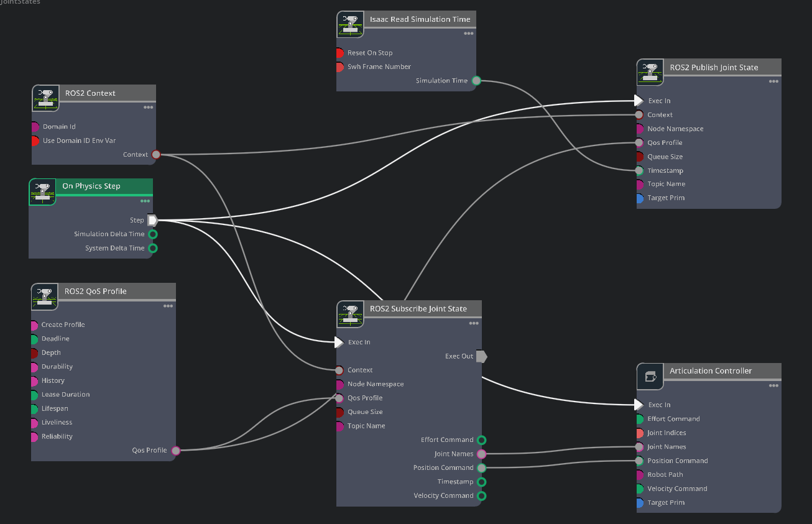
Task: Click ROS2 Context's Context output port
Action: pos(156,155)
